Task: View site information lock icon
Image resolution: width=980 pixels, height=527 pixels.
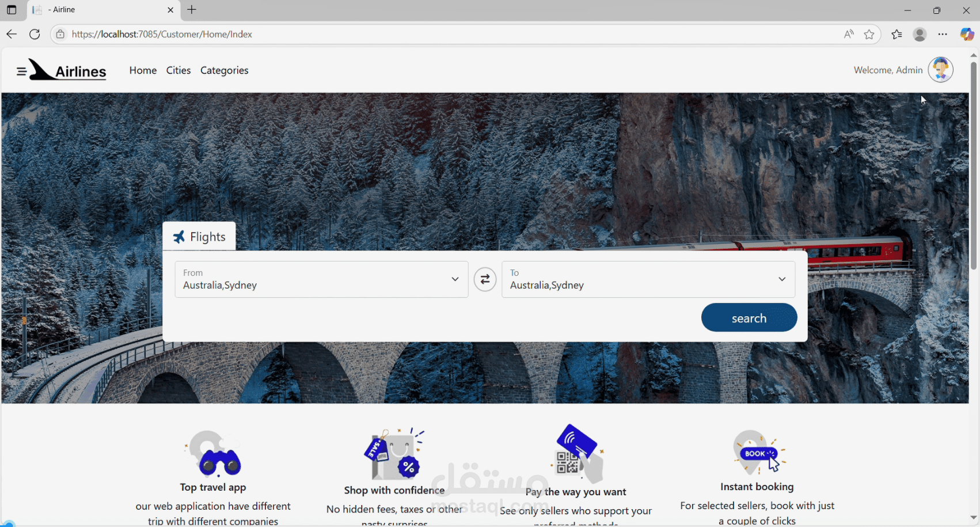Action: click(x=60, y=35)
